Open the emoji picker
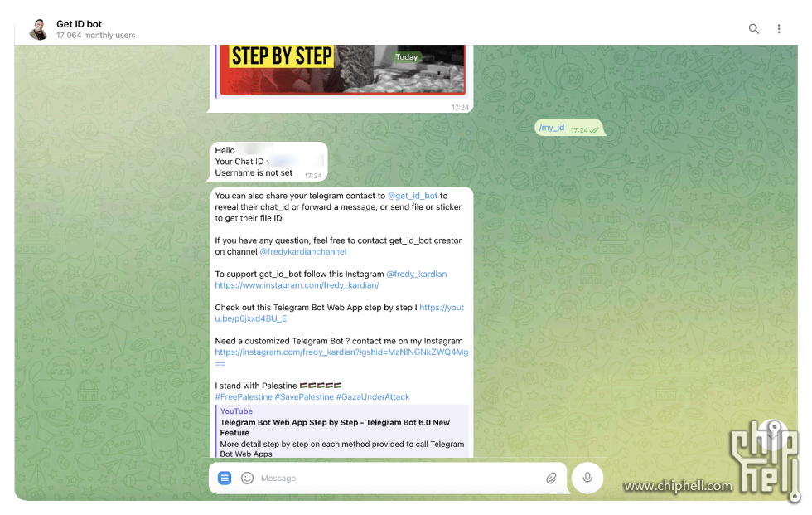Viewport: 812px width, 515px height. (247, 478)
